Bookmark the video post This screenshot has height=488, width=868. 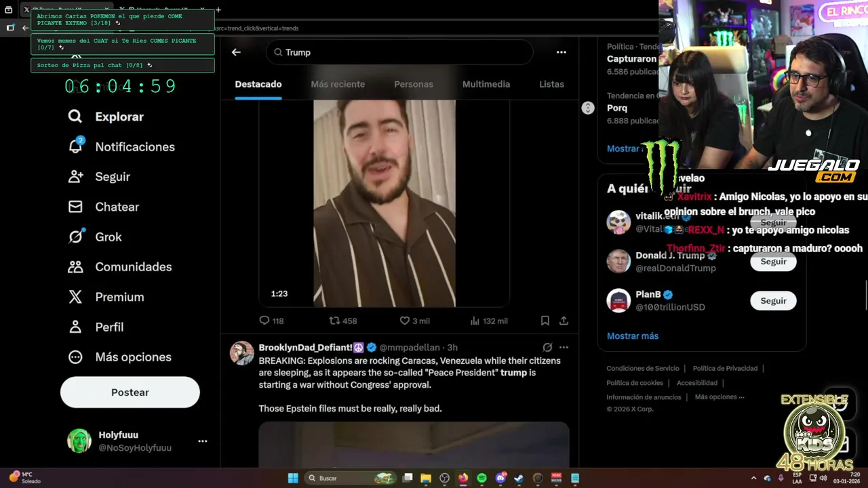545,321
